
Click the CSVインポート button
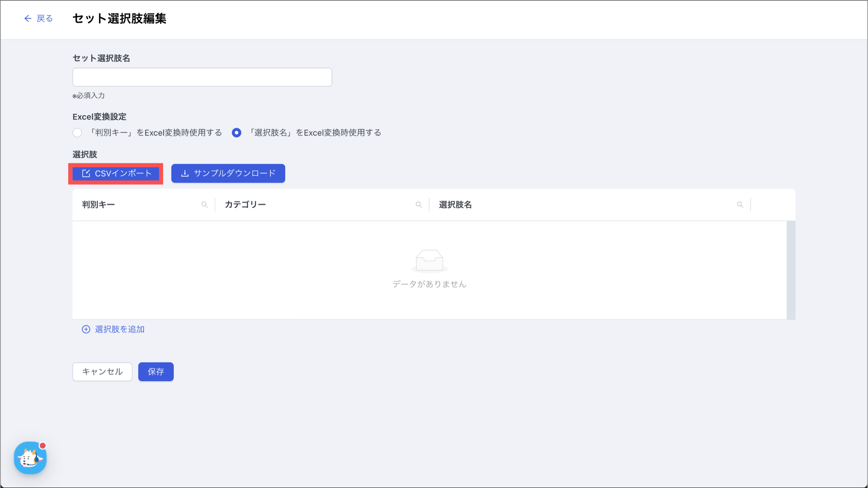[116, 173]
